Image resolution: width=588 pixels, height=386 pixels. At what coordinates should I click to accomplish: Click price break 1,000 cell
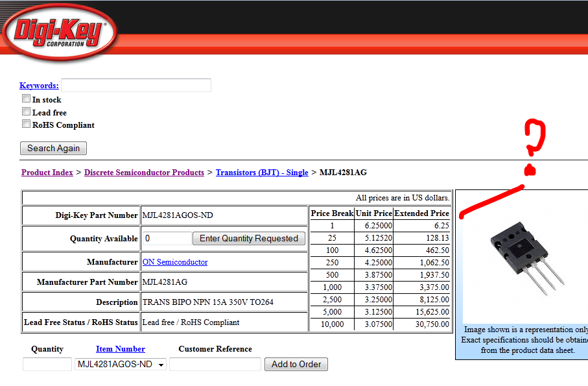(x=333, y=287)
